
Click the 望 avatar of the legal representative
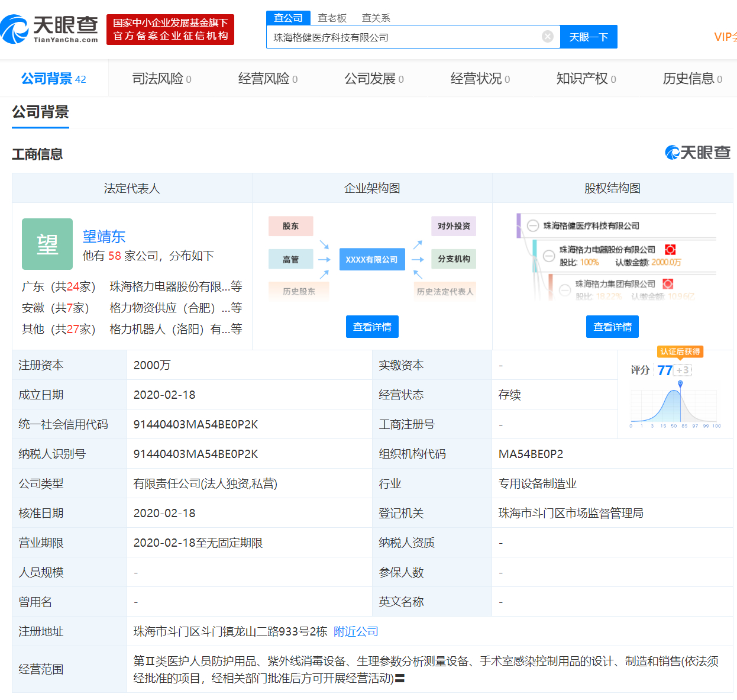click(x=47, y=244)
